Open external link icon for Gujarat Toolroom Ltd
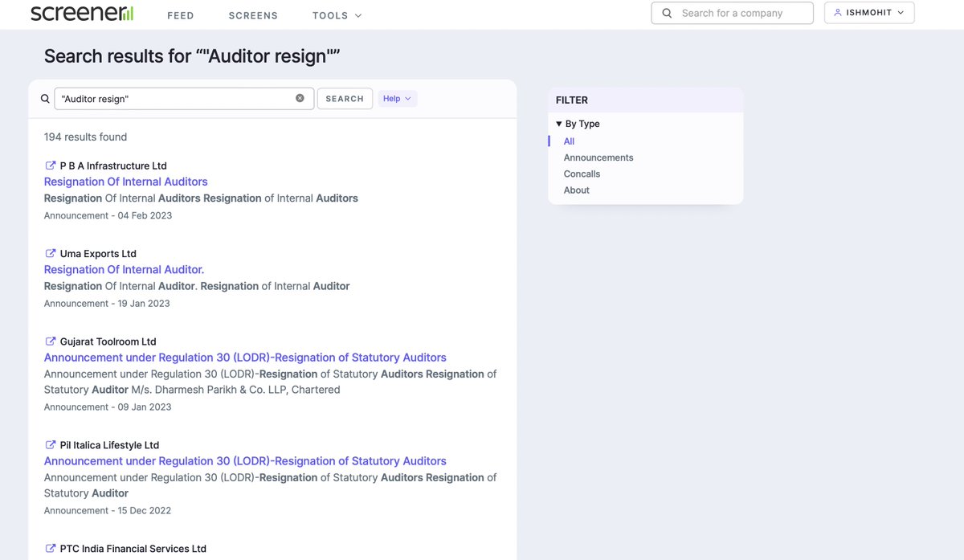Image resolution: width=964 pixels, height=560 pixels. (x=50, y=341)
